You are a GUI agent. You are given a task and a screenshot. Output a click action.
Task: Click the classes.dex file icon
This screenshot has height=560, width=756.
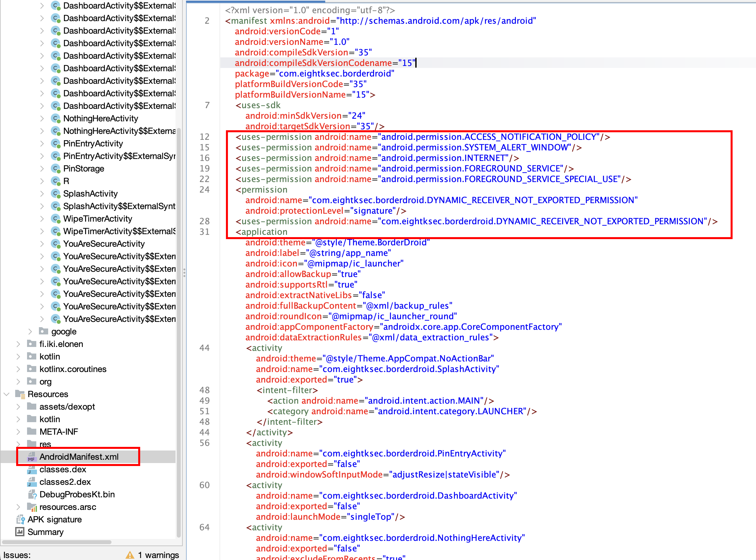pyautogui.click(x=32, y=470)
